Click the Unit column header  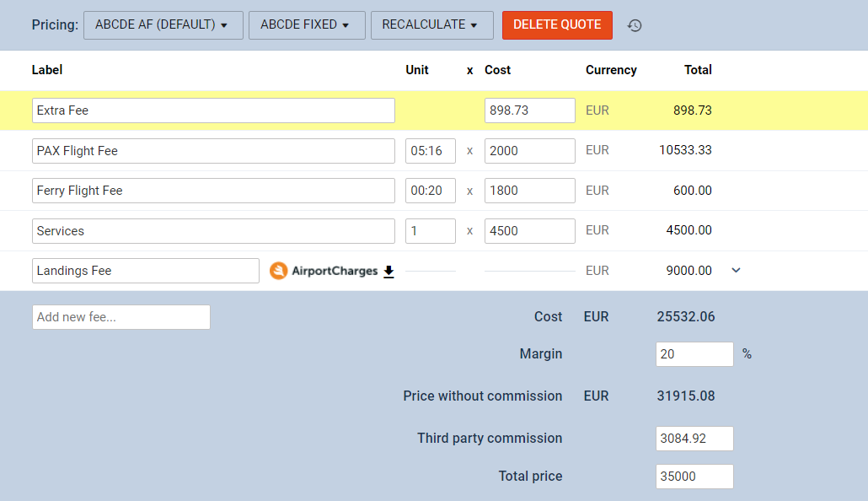point(417,70)
